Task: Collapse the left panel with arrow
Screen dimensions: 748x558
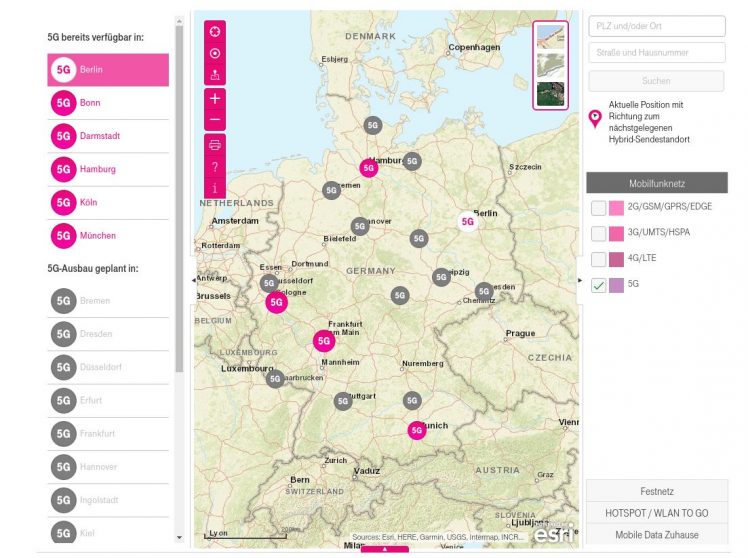Action: coord(193,281)
